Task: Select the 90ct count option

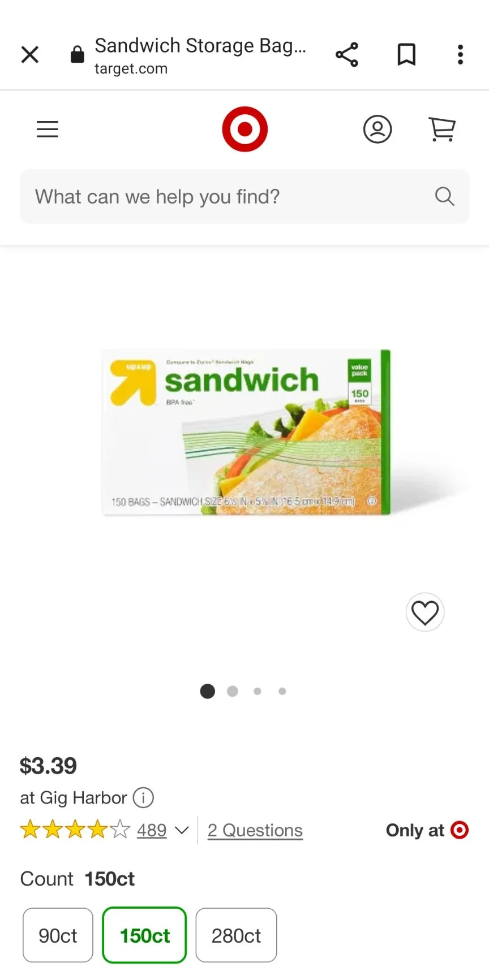Action: (58, 935)
